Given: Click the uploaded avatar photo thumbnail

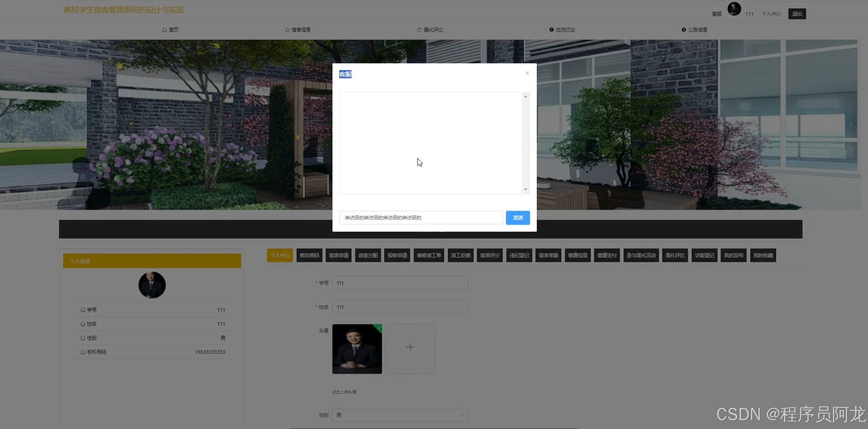Looking at the screenshot, I should pos(357,349).
